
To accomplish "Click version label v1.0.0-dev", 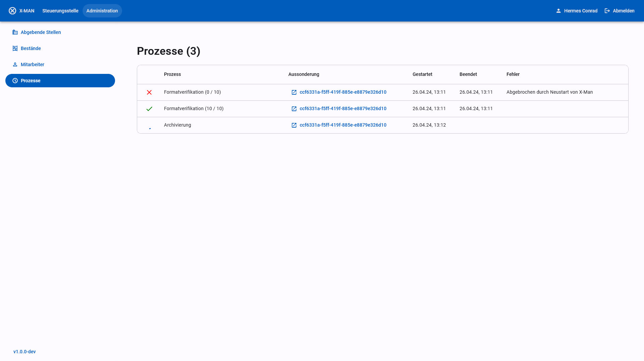I will click(x=24, y=352).
